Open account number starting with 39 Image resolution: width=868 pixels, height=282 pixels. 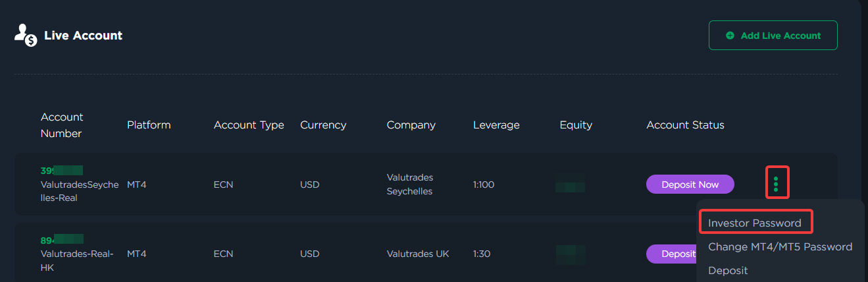click(x=62, y=170)
